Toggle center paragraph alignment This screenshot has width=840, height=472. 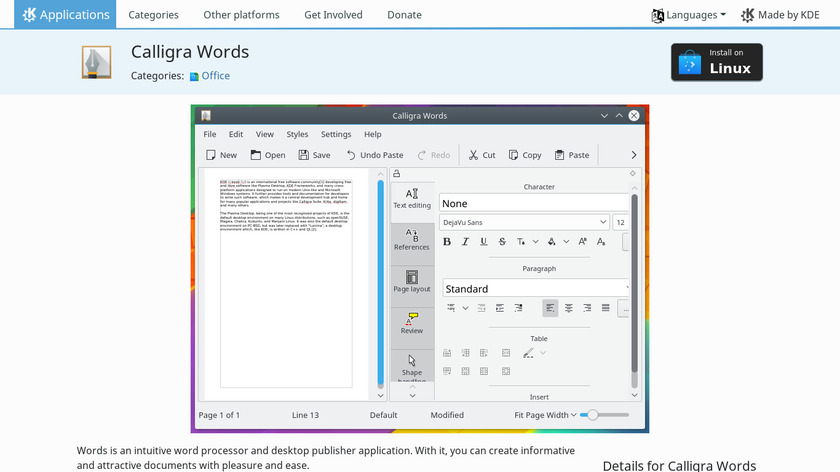(x=569, y=308)
